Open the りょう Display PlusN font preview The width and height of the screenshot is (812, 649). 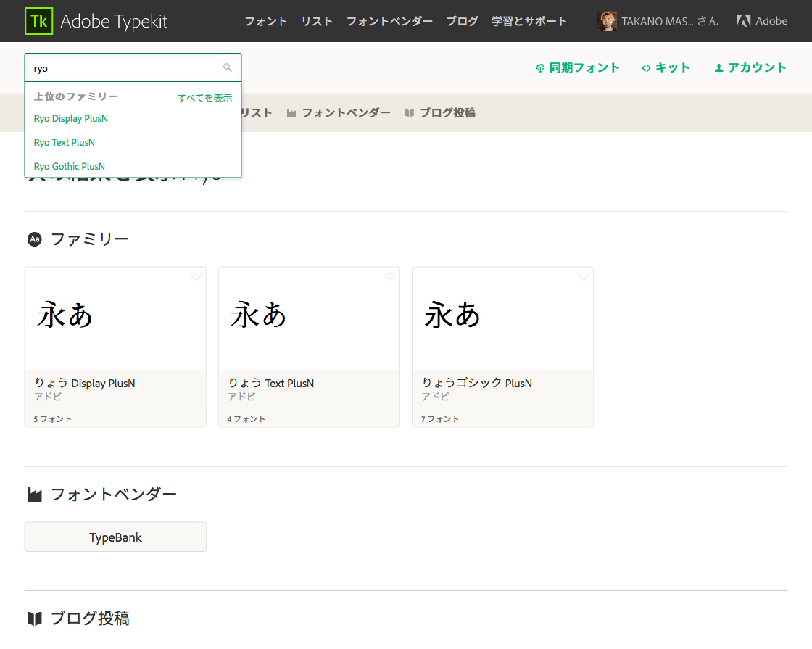tap(115, 318)
